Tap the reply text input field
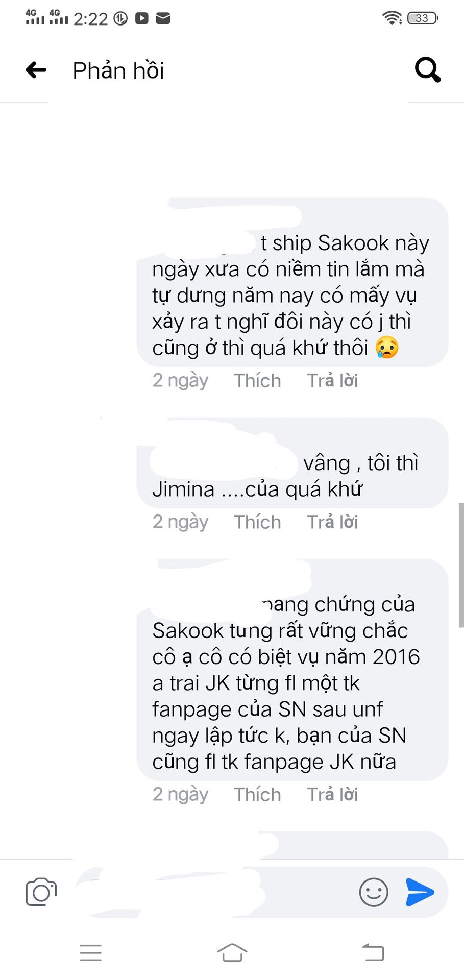The image size is (464, 980). click(214, 892)
